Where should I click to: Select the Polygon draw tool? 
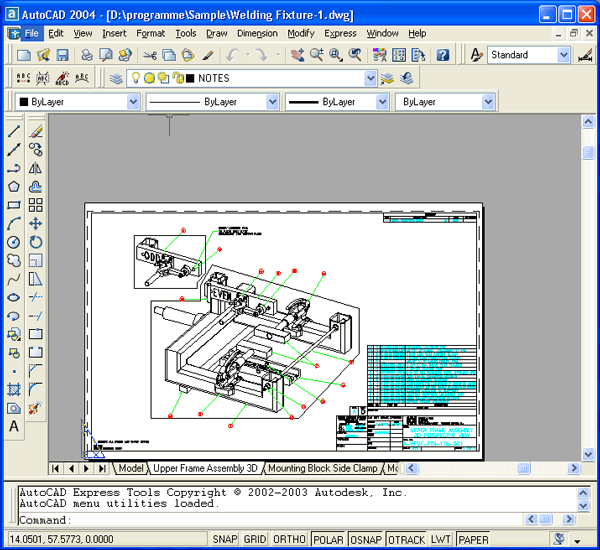pos(14,186)
